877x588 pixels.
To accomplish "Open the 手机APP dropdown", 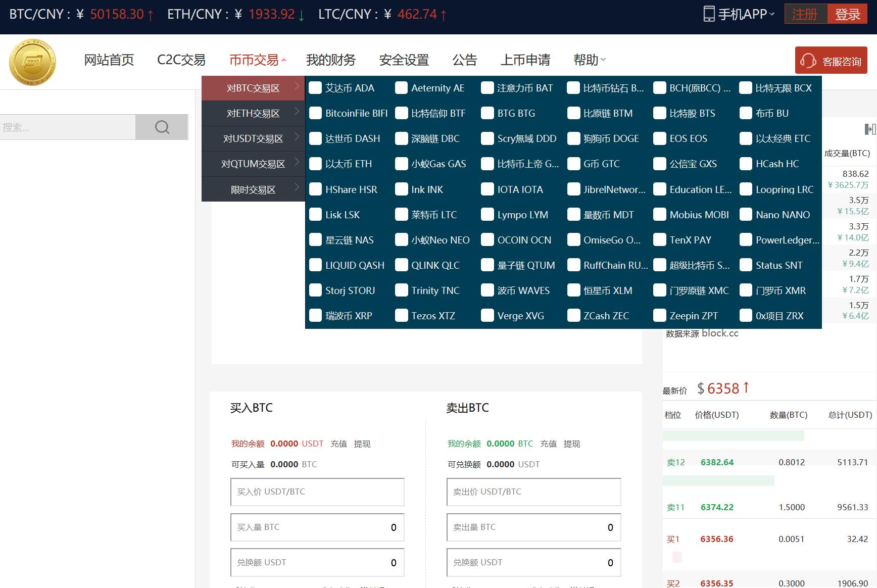I will [x=739, y=14].
